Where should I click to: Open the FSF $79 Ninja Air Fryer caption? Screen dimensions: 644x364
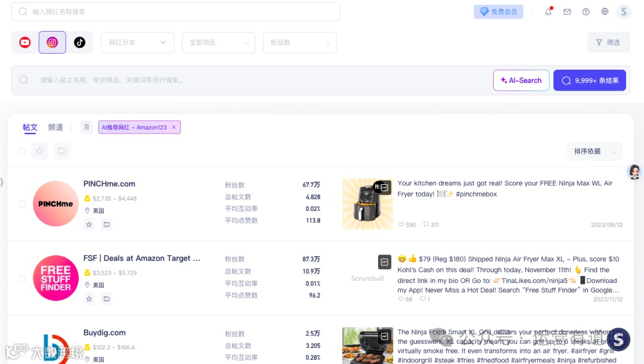tap(509, 275)
